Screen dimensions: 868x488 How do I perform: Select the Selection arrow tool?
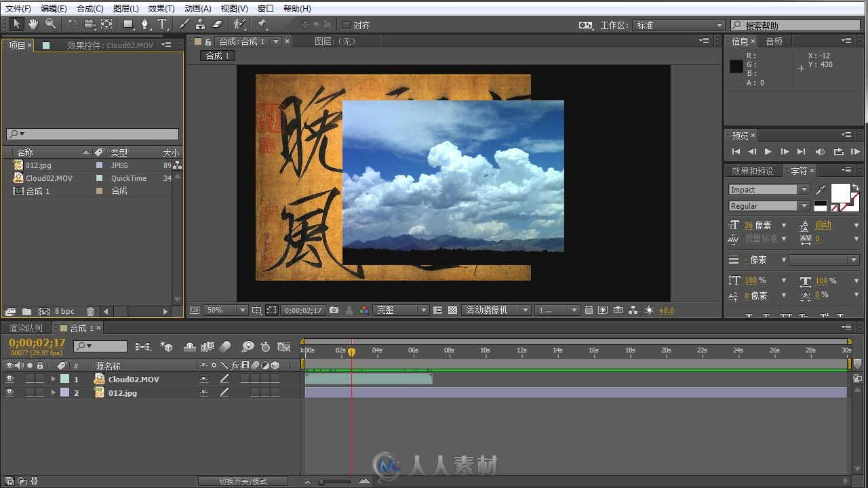[x=17, y=24]
